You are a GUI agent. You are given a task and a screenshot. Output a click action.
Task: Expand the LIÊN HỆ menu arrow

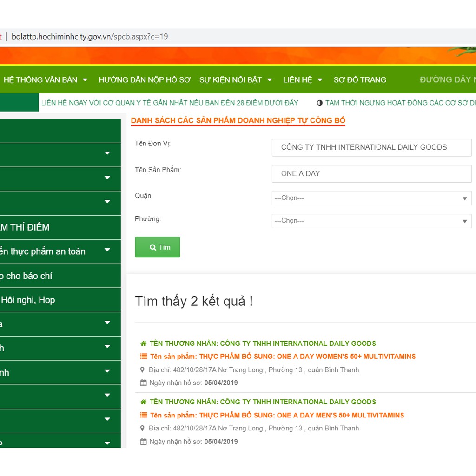pyautogui.click(x=320, y=80)
